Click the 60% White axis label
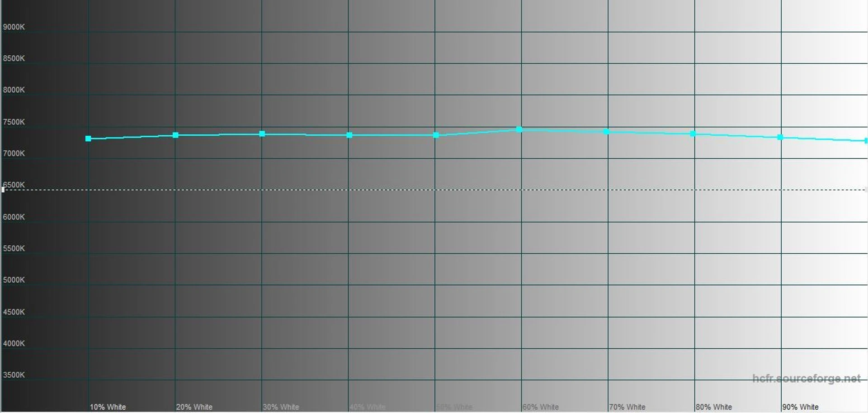The image size is (868, 413). click(541, 407)
